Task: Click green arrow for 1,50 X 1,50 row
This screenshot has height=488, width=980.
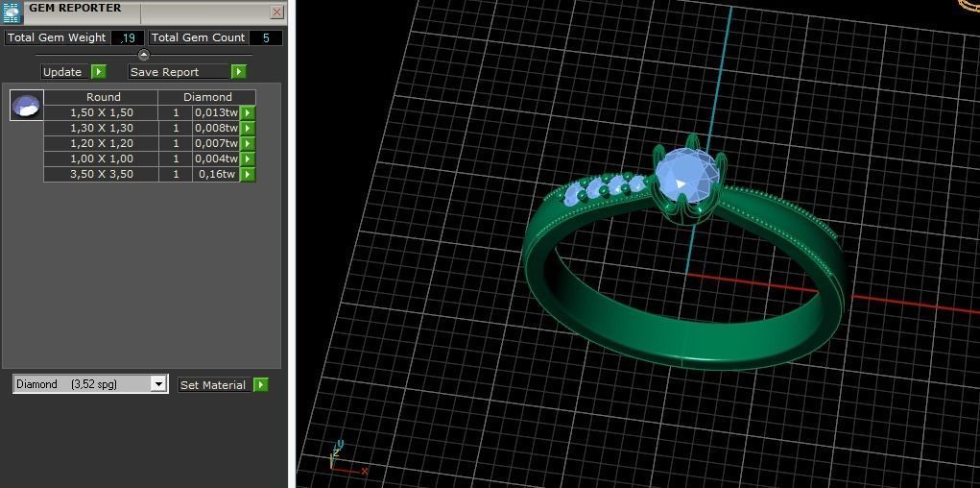Action: (x=249, y=112)
